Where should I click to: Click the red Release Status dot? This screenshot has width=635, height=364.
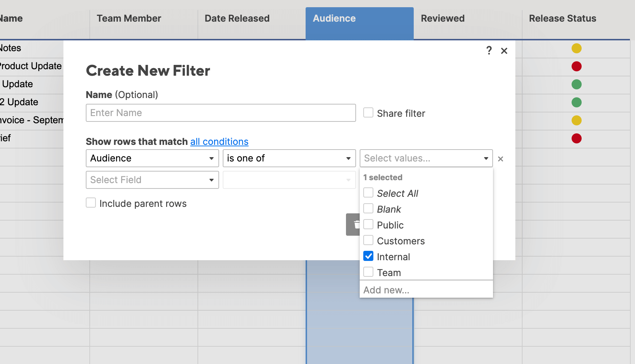pyautogui.click(x=577, y=66)
